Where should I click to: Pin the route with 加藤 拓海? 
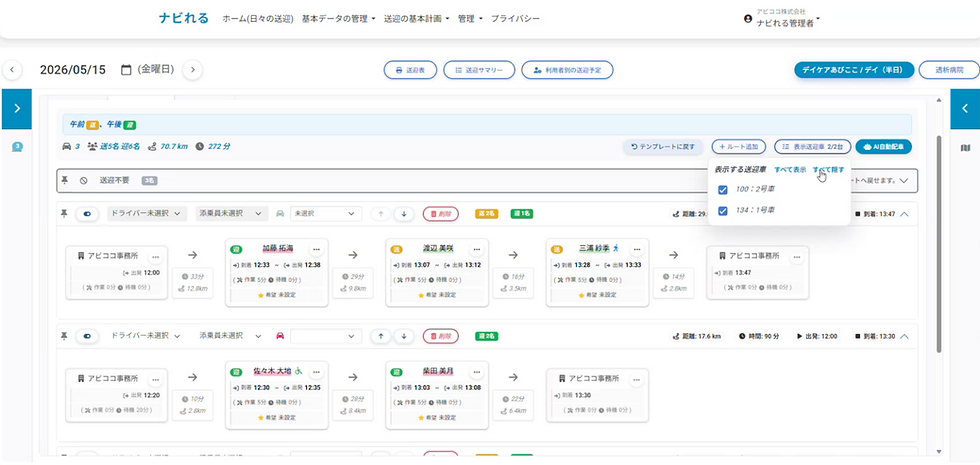64,214
